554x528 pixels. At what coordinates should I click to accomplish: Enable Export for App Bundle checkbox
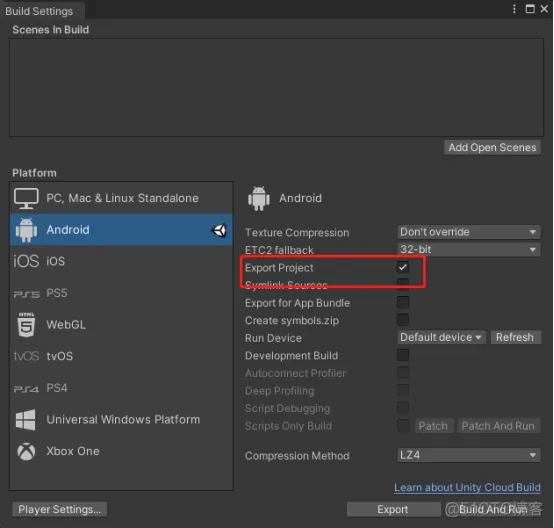pyautogui.click(x=403, y=303)
